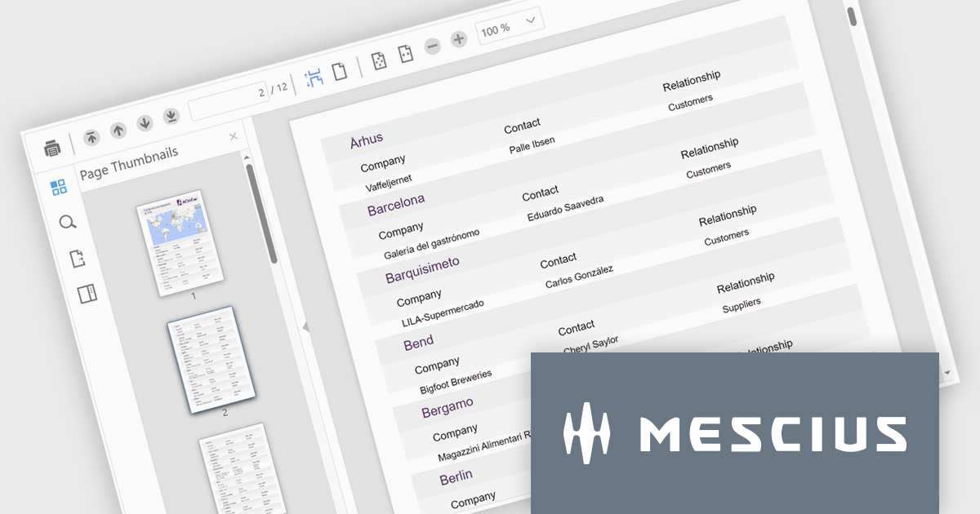Go to previous page arrow

tap(118, 130)
